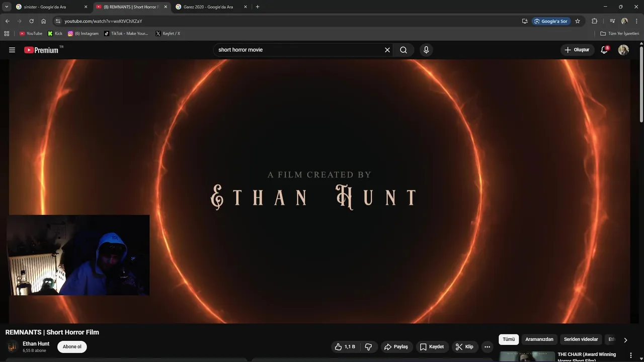Go back with browser back arrow
The width and height of the screenshot is (644, 362).
7,21
